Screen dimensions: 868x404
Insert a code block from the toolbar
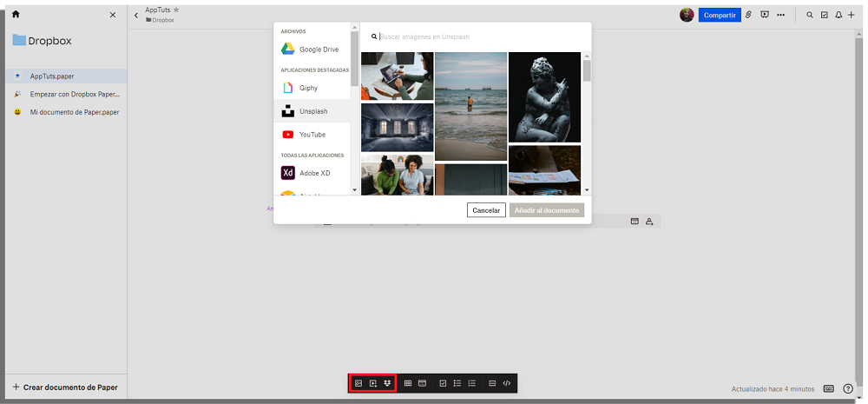(507, 383)
